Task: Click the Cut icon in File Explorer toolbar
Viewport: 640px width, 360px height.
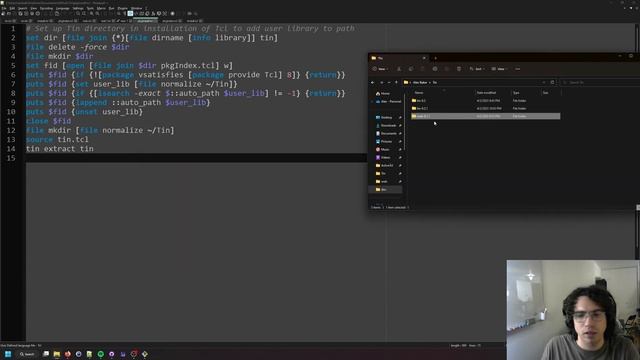Action: pyautogui.click(x=399, y=69)
